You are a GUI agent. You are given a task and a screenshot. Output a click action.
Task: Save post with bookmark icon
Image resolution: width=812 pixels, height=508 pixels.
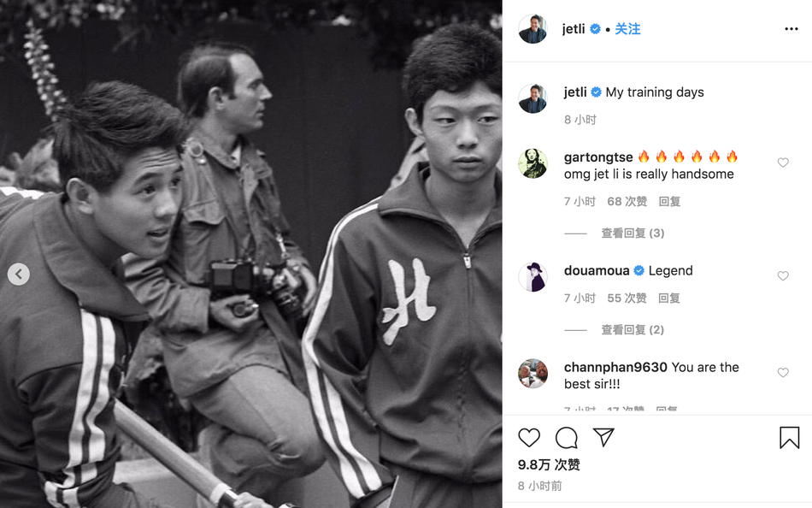click(789, 438)
